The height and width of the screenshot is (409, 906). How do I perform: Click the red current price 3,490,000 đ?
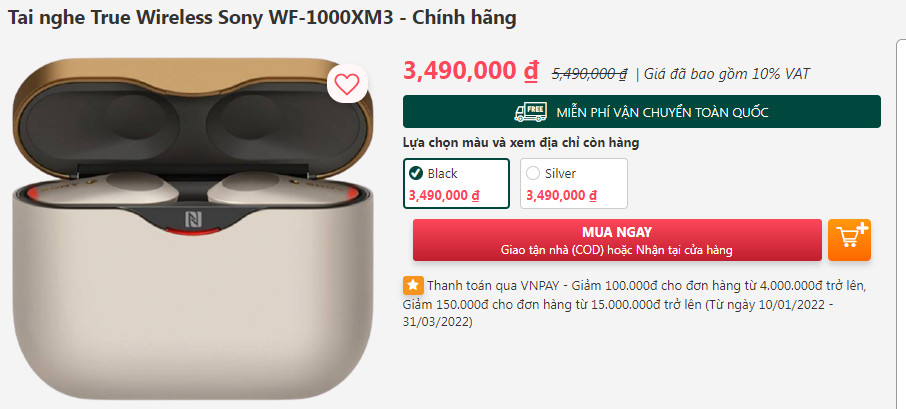pyautogui.click(x=470, y=72)
